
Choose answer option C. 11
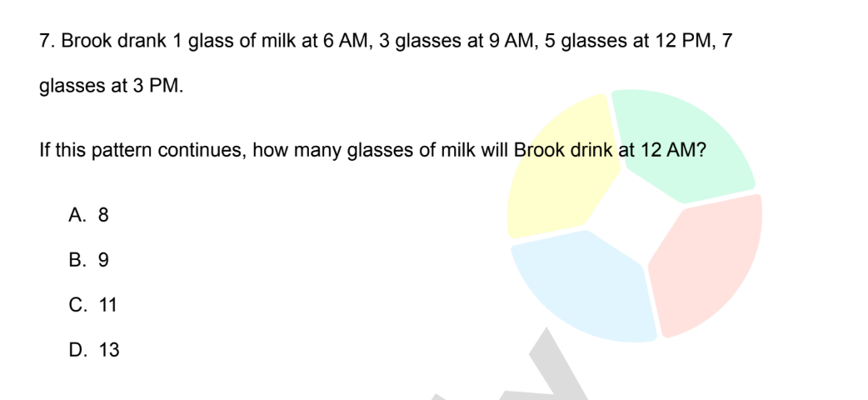pyautogui.click(x=93, y=305)
